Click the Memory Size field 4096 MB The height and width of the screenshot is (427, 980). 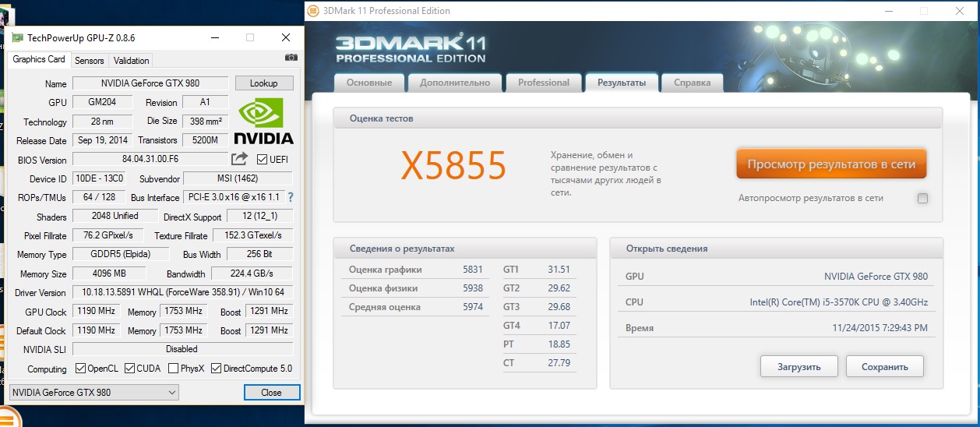[x=109, y=273]
